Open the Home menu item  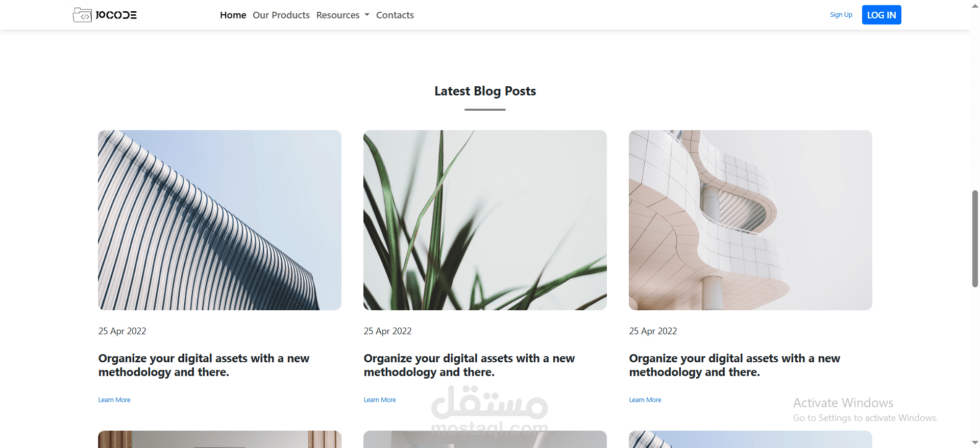pyautogui.click(x=233, y=15)
